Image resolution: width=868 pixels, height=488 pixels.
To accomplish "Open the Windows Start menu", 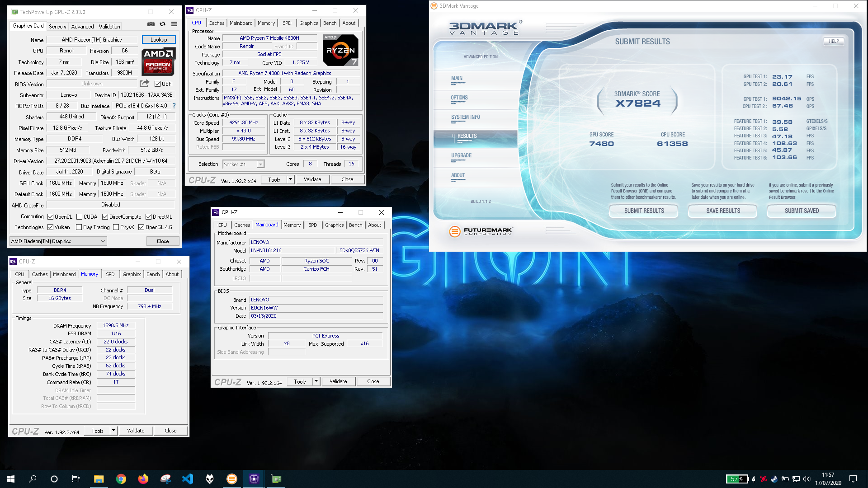I will (x=11, y=479).
